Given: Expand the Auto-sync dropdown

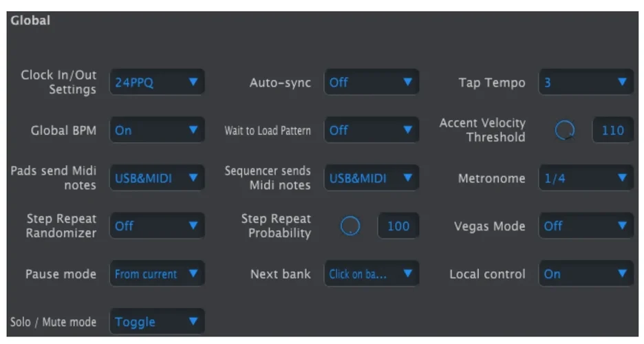Looking at the screenshot, I should pyautogui.click(x=371, y=83).
